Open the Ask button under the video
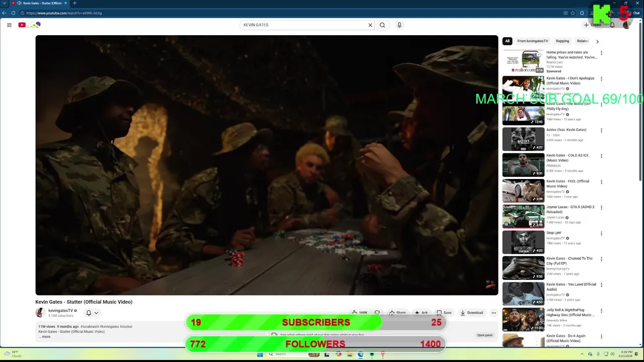Screen dimensions: 644x362 pos(421,313)
